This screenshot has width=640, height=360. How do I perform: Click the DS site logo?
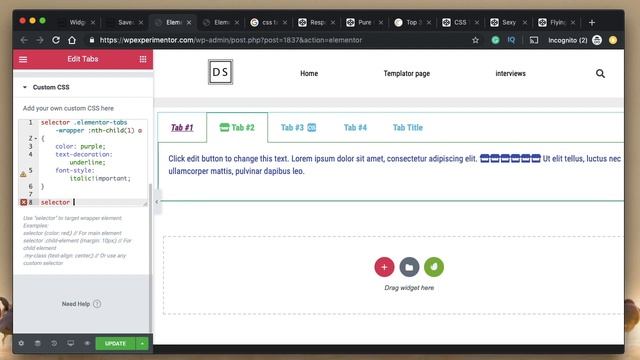tap(220, 72)
